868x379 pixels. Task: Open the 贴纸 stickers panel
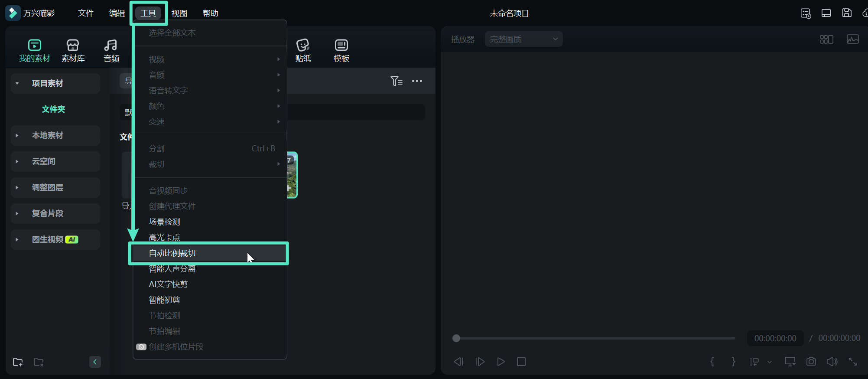point(303,50)
